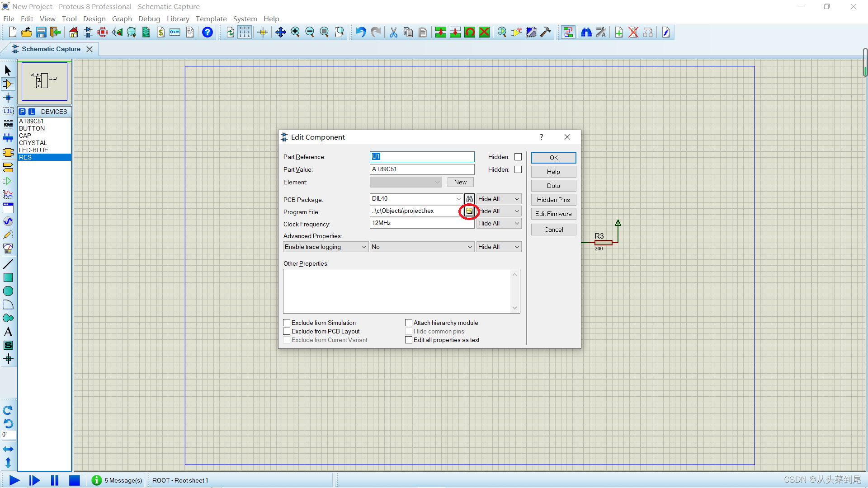Open Hide All dropdown for PCB Package
Viewport: 868px width, 488px height.
499,199
